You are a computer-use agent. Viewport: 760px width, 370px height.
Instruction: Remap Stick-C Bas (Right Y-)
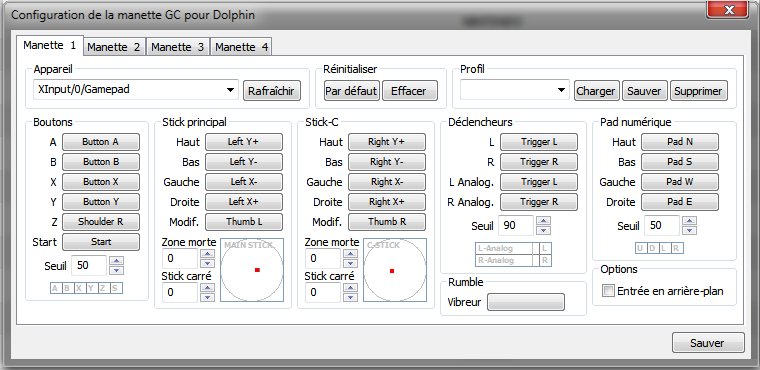click(387, 162)
